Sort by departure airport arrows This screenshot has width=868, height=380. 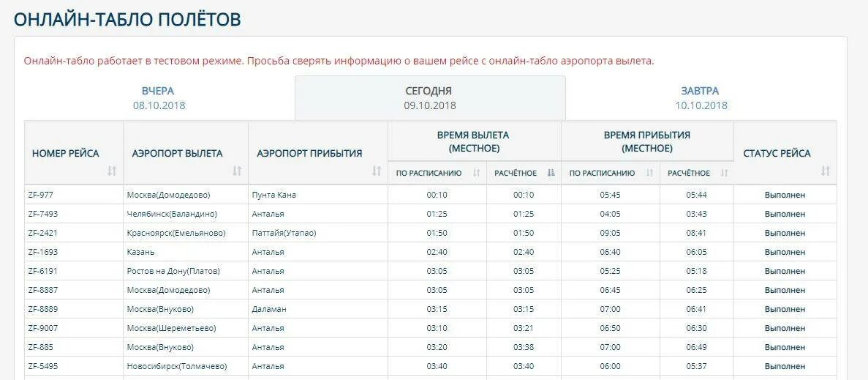coord(237,171)
